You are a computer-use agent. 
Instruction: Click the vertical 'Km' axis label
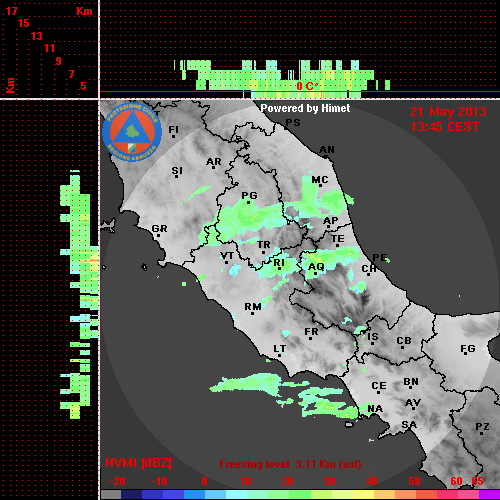point(11,86)
